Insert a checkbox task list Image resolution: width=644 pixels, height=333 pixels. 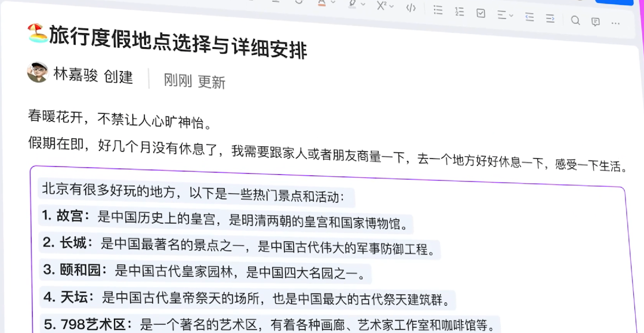(x=481, y=13)
